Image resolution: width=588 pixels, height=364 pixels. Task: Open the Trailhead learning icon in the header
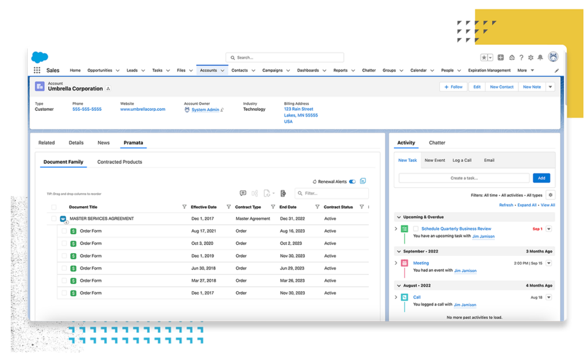point(511,57)
